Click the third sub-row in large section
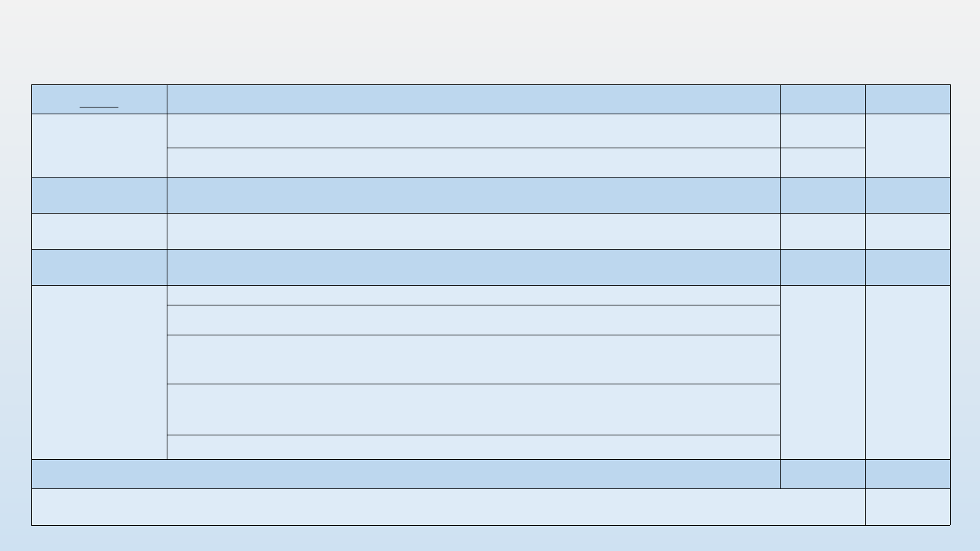 pyautogui.click(x=473, y=359)
